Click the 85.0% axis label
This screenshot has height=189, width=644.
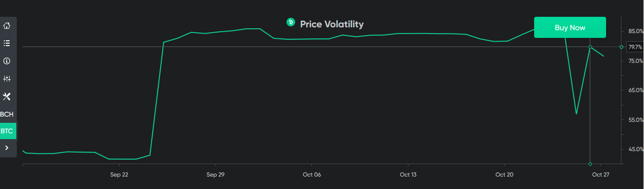[x=635, y=31]
